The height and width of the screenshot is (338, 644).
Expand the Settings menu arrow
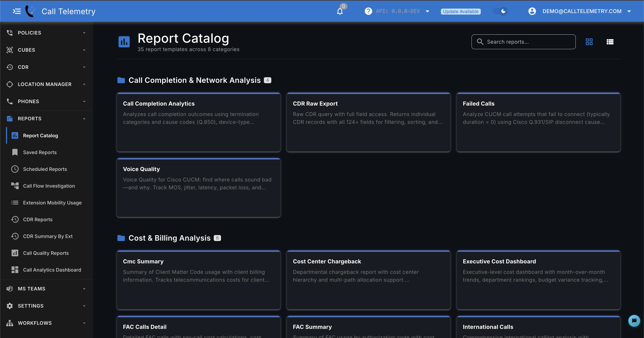(x=84, y=306)
